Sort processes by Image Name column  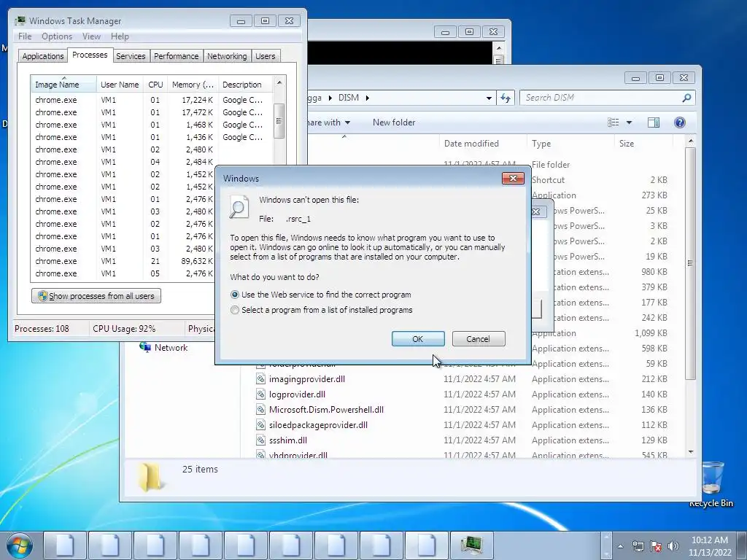pos(64,85)
